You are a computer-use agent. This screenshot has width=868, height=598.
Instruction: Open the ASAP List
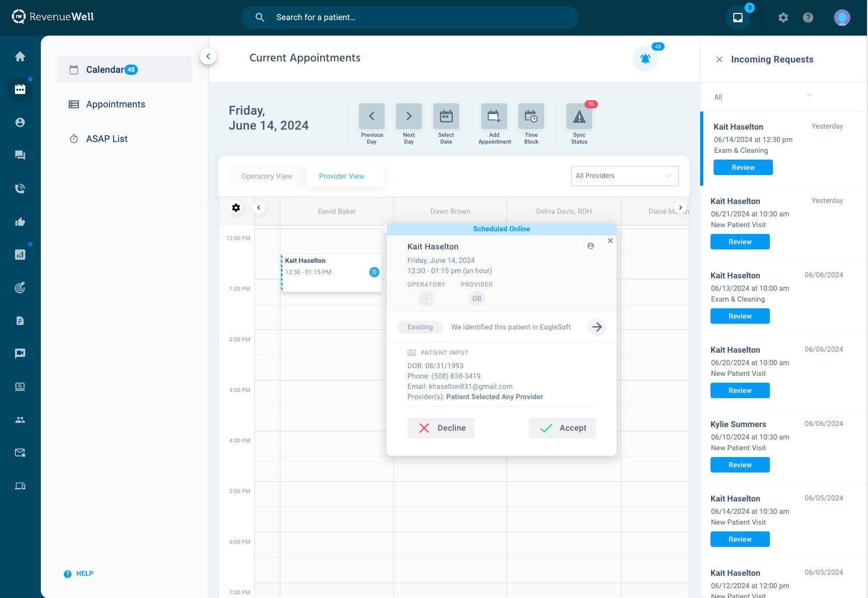(107, 138)
